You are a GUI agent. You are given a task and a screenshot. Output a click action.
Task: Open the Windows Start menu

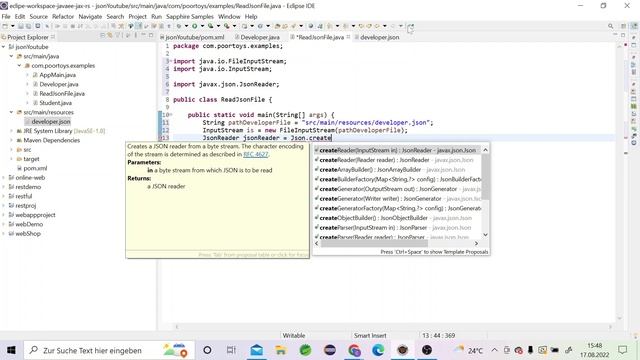pyautogui.click(x=11, y=350)
